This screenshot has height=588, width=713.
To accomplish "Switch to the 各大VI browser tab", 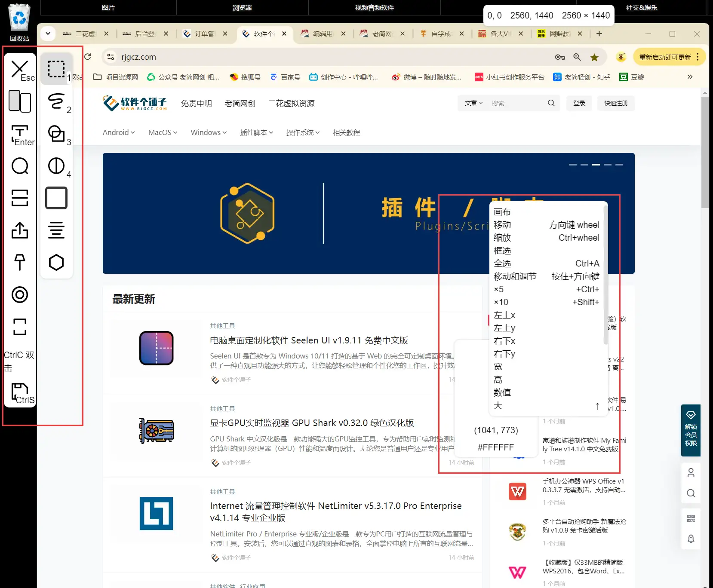I will [501, 34].
